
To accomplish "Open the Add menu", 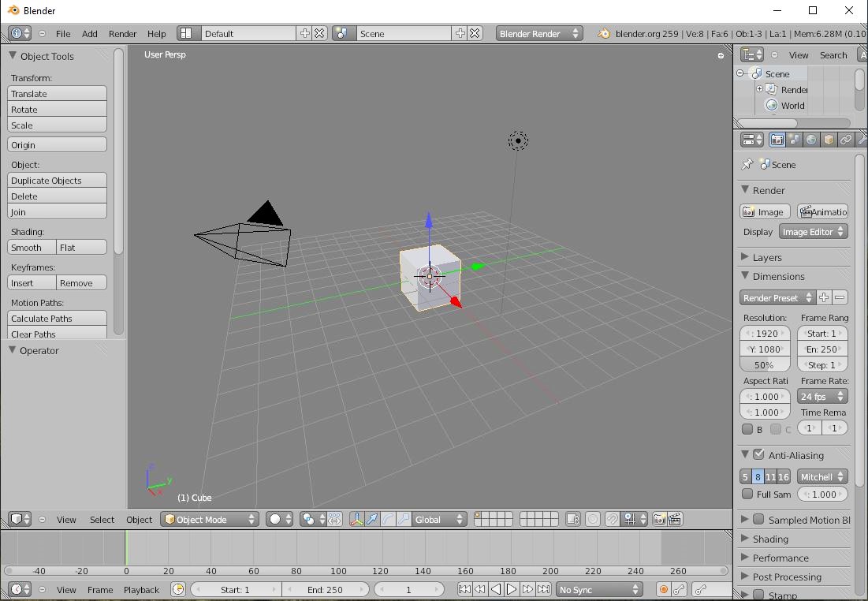I will [90, 34].
